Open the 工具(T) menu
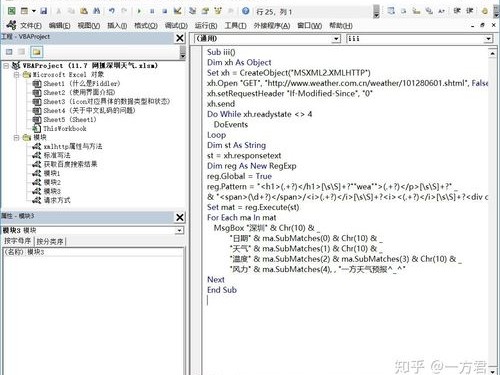The width and height of the screenshot is (500, 375). 235,26
